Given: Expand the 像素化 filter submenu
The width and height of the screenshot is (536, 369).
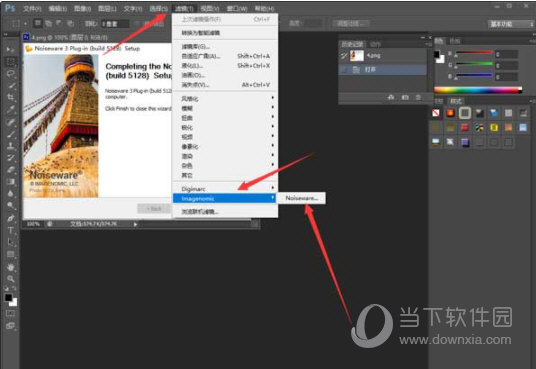Looking at the screenshot, I should [x=225, y=147].
